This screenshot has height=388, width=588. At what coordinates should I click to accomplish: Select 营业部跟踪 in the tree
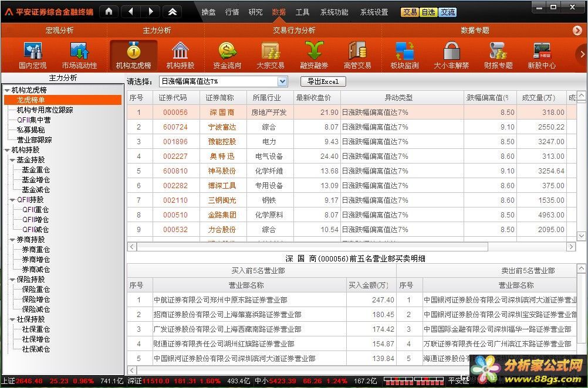(x=34, y=139)
